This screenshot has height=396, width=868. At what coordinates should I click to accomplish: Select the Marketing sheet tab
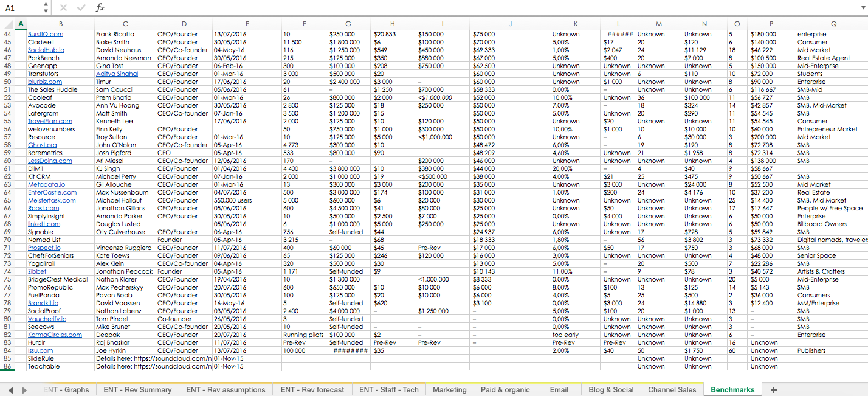pyautogui.click(x=449, y=390)
